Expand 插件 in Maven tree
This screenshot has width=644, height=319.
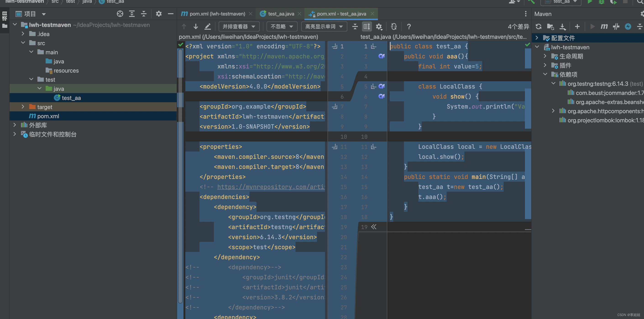click(545, 65)
